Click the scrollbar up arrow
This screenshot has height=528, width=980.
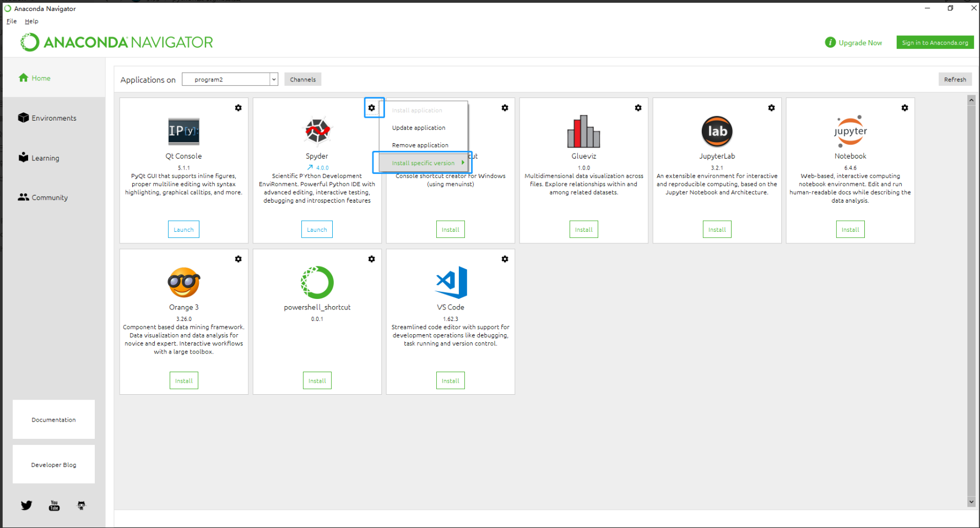pyautogui.click(x=971, y=100)
